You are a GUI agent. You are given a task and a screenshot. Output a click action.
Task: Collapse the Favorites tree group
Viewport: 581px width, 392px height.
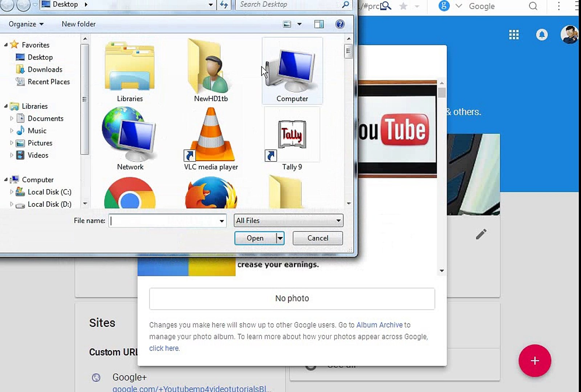(6, 45)
